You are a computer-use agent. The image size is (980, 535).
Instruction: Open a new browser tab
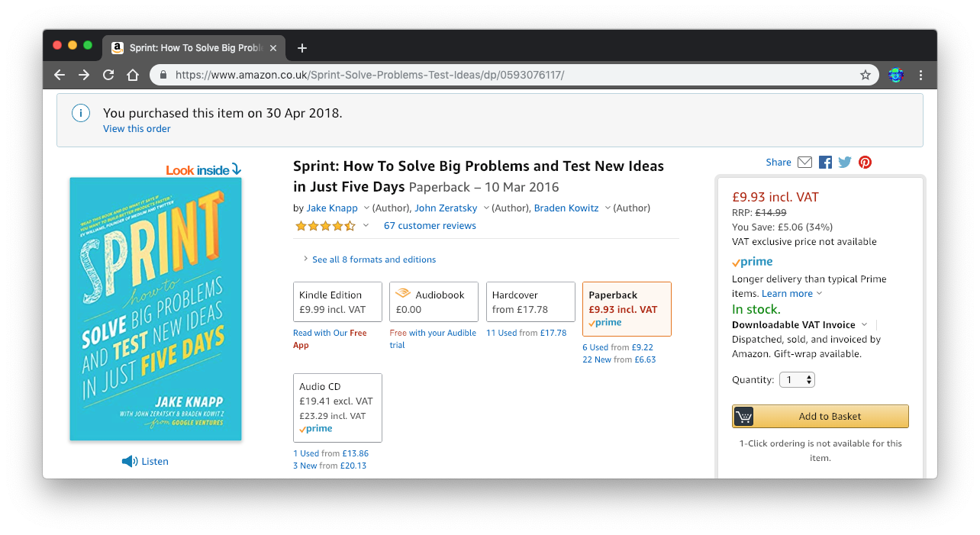point(302,48)
